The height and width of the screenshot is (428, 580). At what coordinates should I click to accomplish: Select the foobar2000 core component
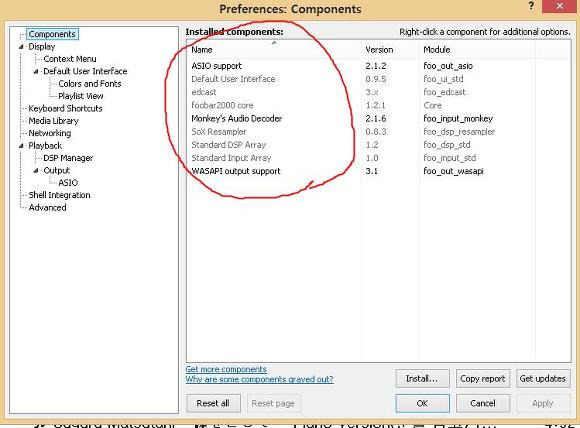pyautogui.click(x=222, y=105)
